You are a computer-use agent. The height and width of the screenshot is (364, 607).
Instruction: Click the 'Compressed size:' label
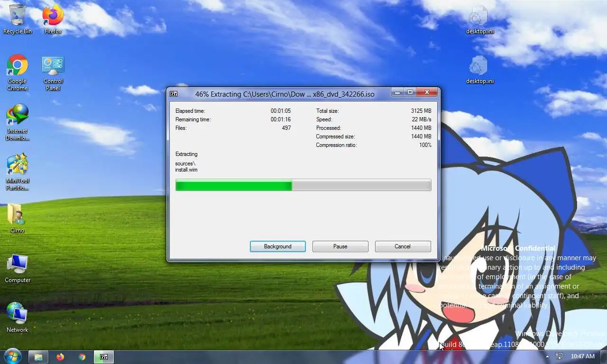[335, 136]
